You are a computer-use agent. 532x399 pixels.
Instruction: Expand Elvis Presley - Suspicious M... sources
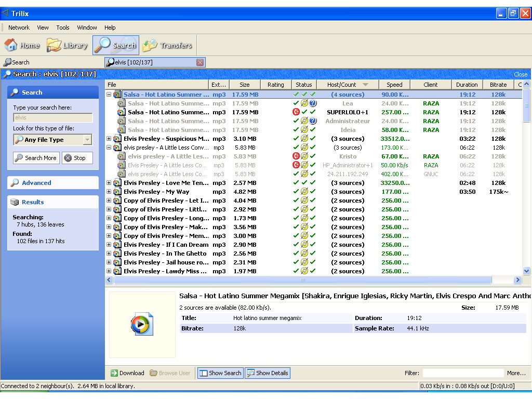[x=109, y=138]
